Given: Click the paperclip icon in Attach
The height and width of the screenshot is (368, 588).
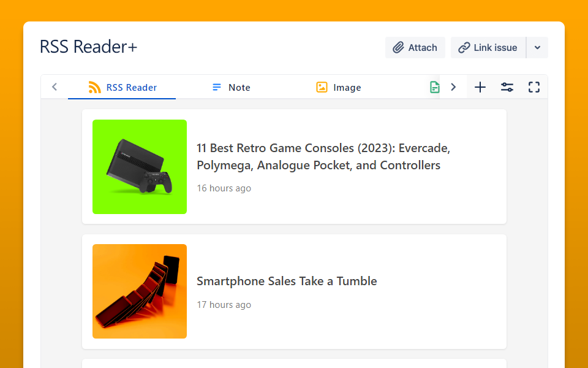Looking at the screenshot, I should click(398, 48).
